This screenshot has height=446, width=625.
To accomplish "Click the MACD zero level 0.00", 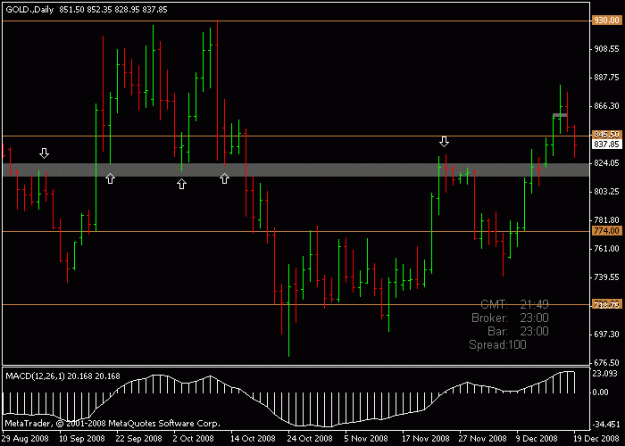I will 601,392.
